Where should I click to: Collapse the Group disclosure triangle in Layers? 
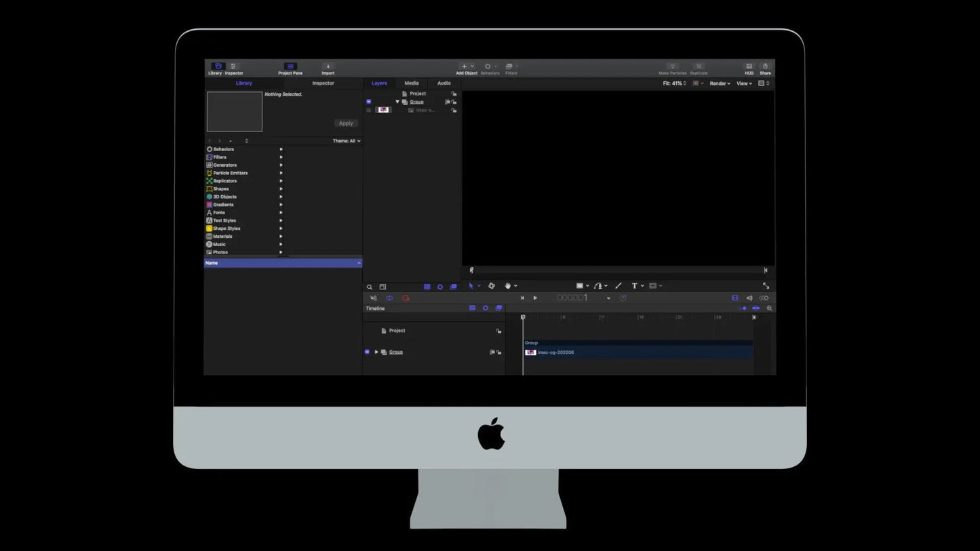397,102
